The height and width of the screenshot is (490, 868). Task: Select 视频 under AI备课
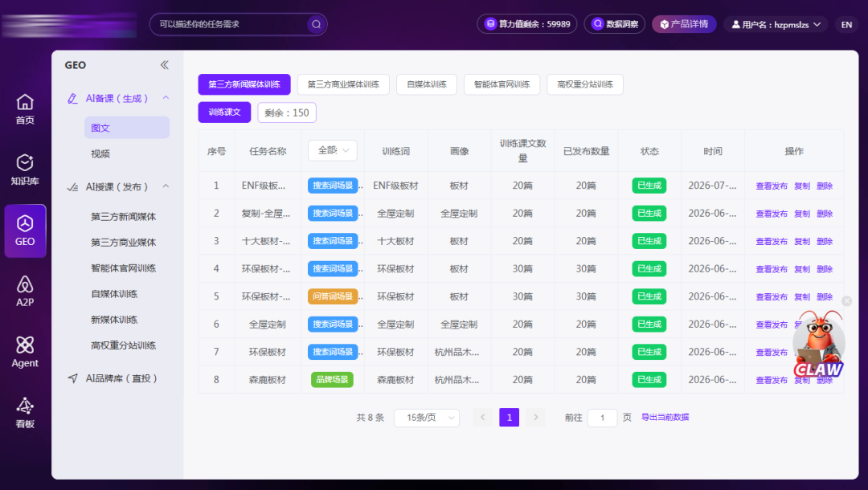[x=100, y=153]
